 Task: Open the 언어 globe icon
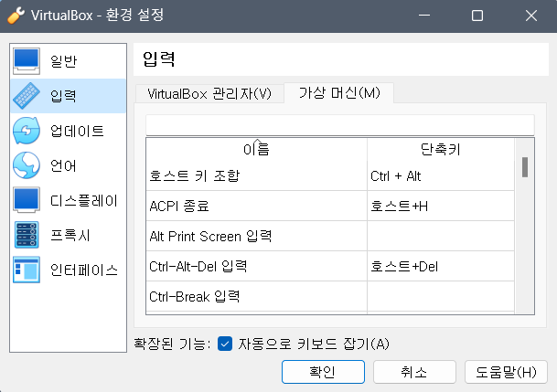[27, 165]
